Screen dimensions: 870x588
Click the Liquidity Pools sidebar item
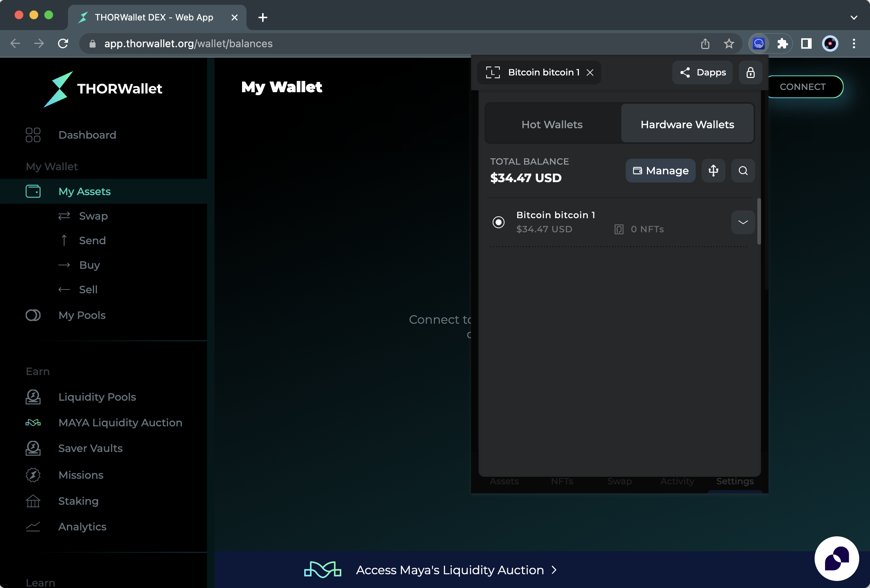(97, 397)
